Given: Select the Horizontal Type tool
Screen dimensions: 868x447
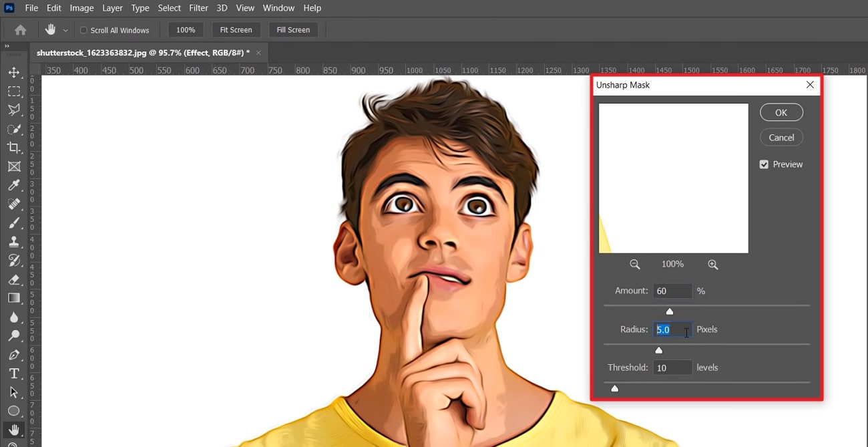Looking at the screenshot, I should [x=14, y=374].
